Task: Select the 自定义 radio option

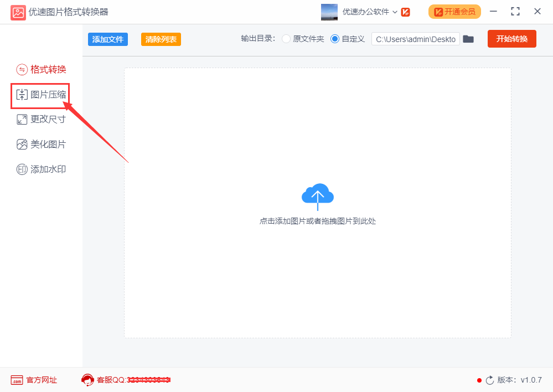Action: tap(334, 39)
